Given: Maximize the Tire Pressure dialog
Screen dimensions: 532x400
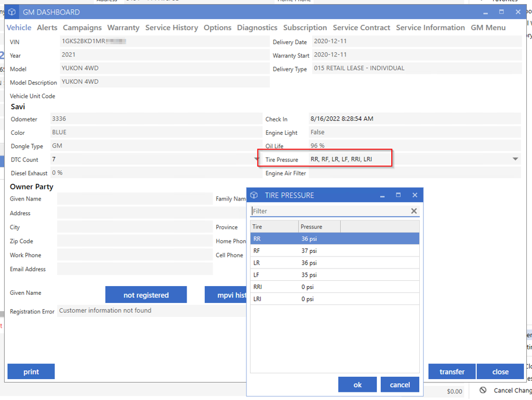Looking at the screenshot, I should tap(398, 195).
